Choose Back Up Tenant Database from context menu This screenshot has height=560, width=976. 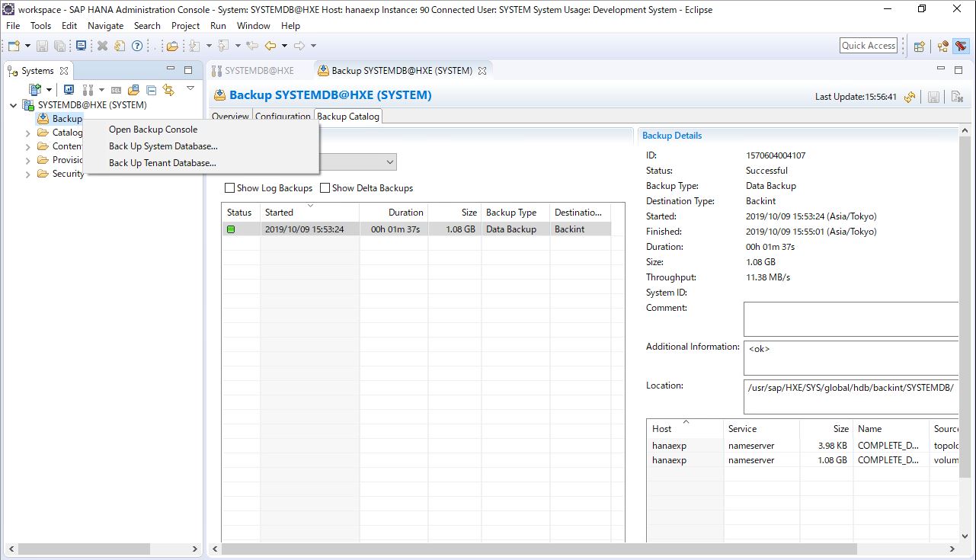(x=162, y=163)
